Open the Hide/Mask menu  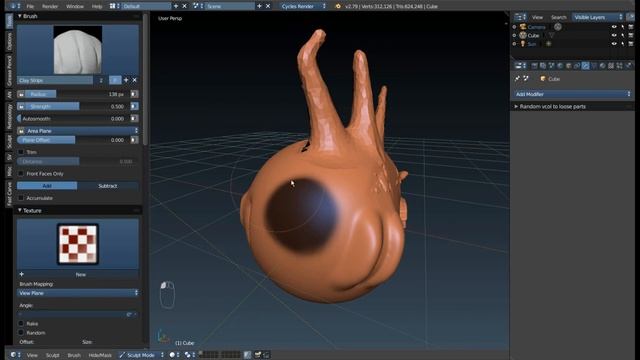[100, 355]
